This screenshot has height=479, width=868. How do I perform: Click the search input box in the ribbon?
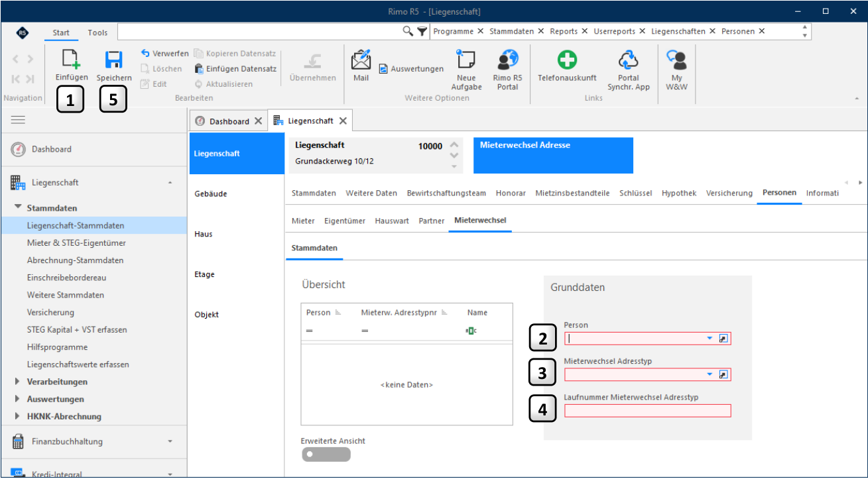pos(260,31)
